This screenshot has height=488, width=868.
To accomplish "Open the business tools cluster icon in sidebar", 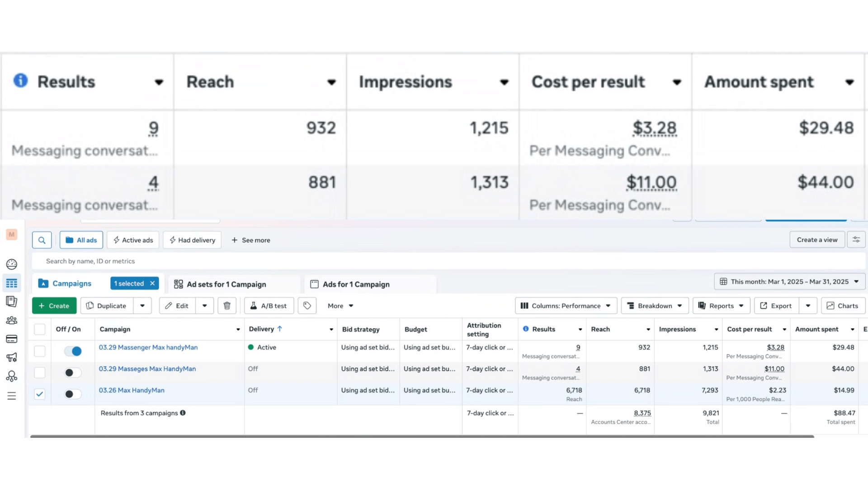I will point(12,376).
